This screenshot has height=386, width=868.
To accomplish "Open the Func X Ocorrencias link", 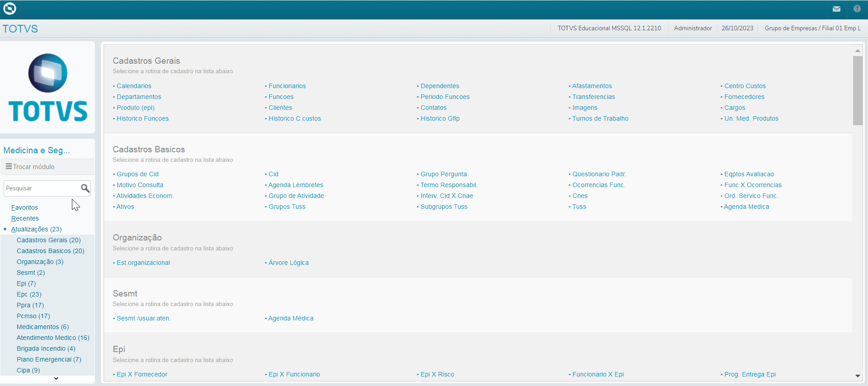I will tap(753, 185).
